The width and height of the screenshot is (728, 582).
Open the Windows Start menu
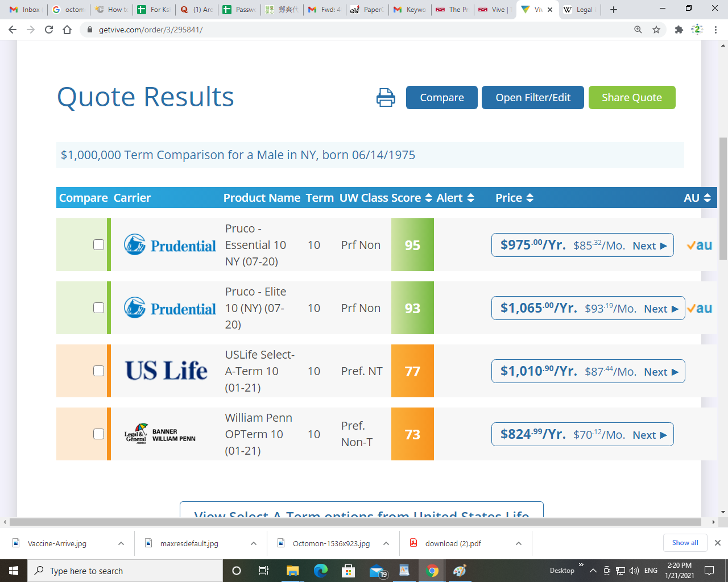tap(14, 571)
